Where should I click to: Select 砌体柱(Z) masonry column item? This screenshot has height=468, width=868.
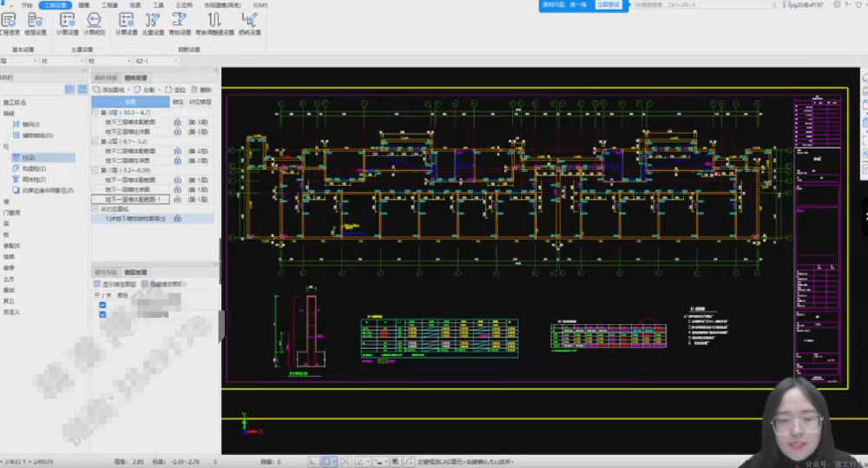[x=30, y=180]
